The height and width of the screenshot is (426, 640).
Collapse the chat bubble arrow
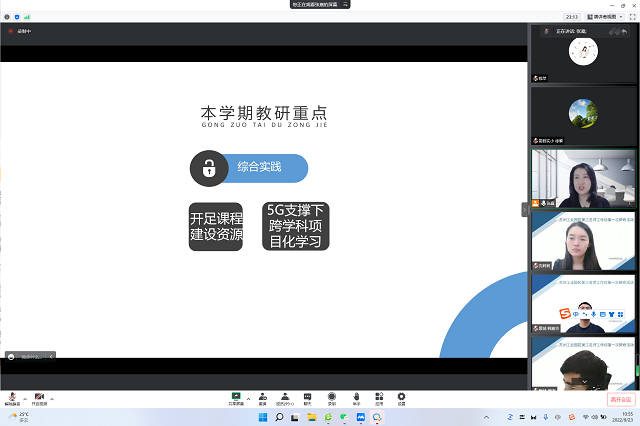tap(51, 357)
